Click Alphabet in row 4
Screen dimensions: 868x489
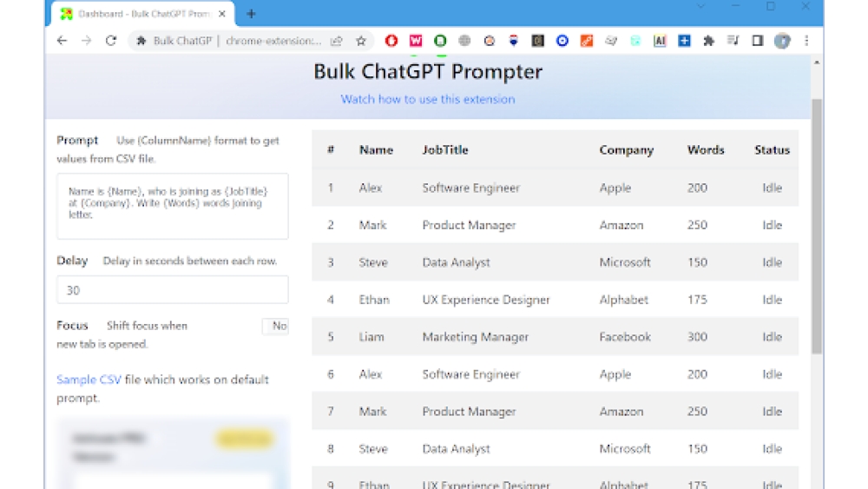(623, 300)
